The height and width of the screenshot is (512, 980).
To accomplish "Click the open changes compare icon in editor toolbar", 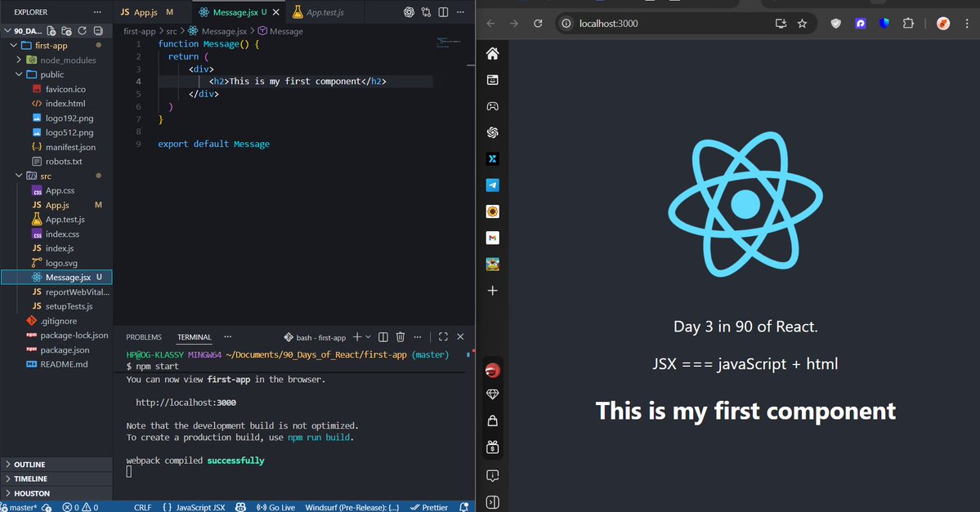I will point(427,12).
